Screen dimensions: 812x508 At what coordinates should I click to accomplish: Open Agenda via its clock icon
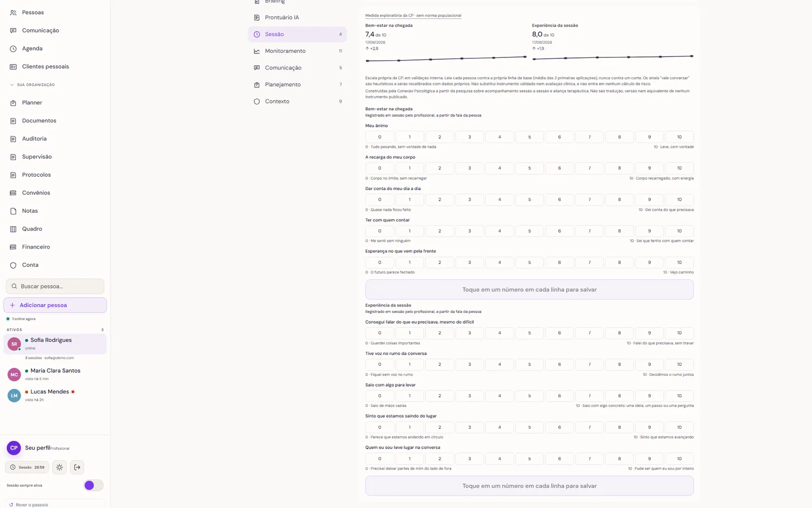(x=13, y=49)
